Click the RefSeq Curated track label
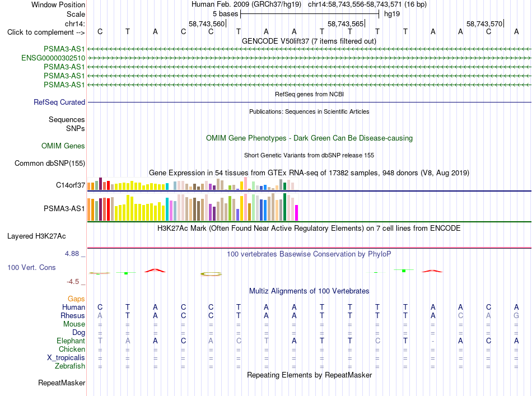Screen dimensions: 532x396 click(59, 102)
